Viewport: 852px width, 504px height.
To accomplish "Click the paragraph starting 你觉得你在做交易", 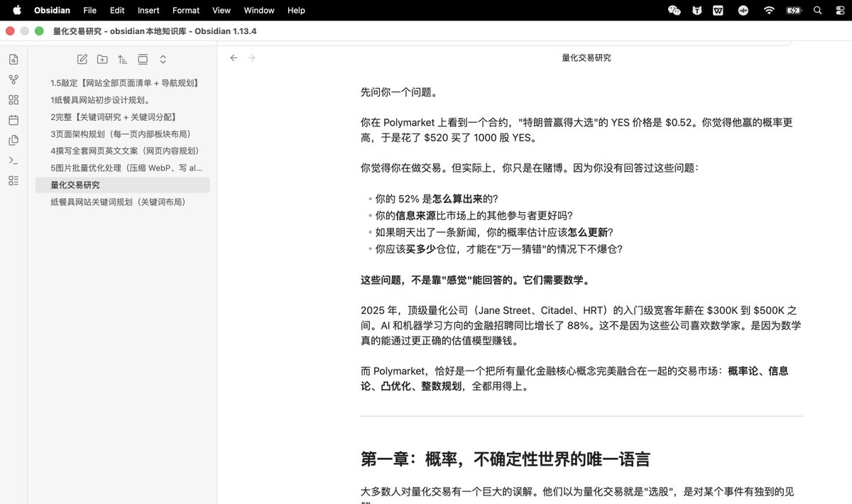I will 530,168.
